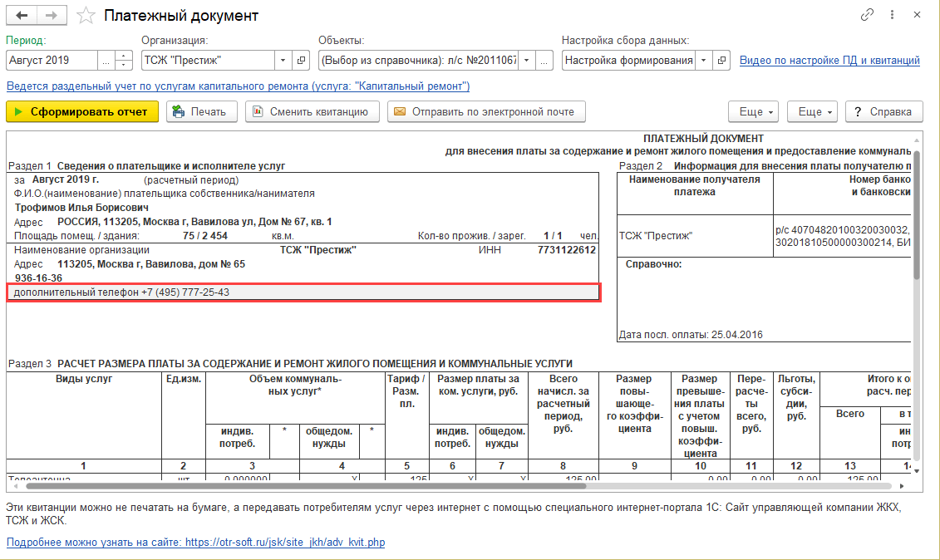Open the Еще menu adjacent to Справка

click(812, 111)
